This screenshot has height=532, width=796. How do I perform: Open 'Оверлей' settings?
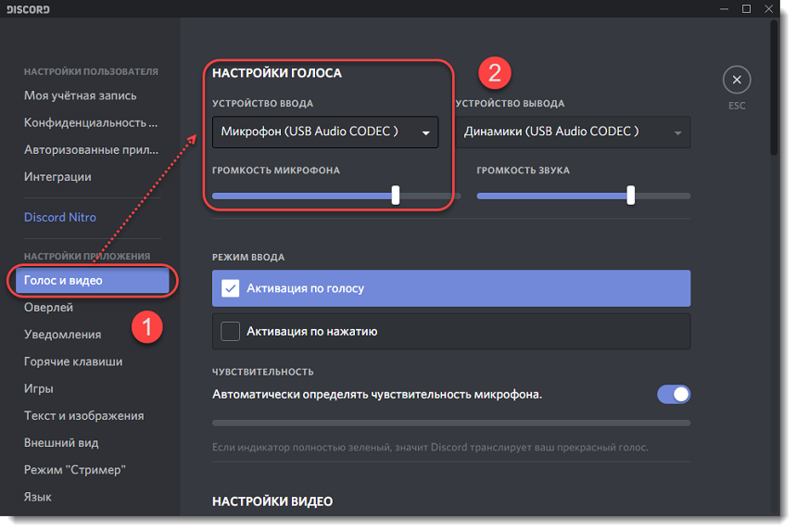49,307
